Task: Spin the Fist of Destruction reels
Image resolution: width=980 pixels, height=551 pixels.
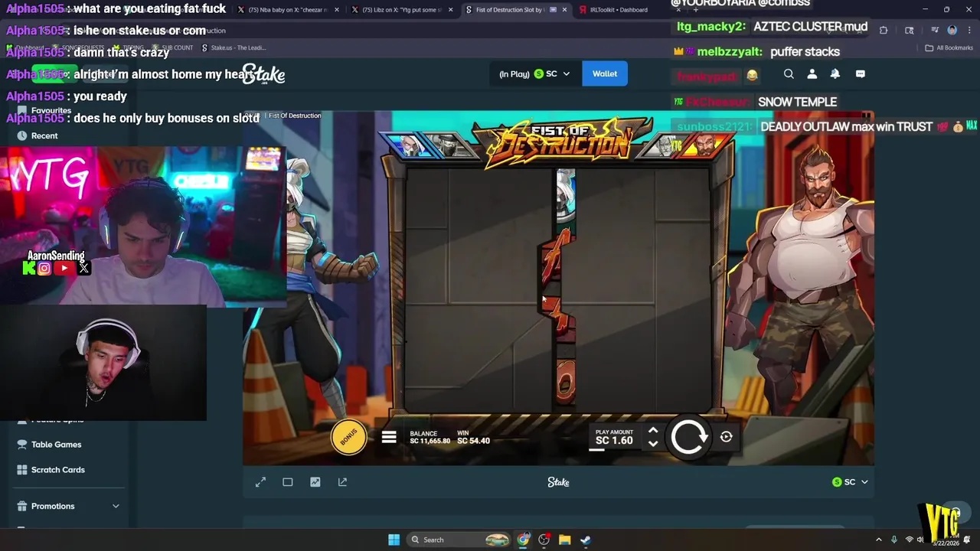Action: [x=688, y=437]
